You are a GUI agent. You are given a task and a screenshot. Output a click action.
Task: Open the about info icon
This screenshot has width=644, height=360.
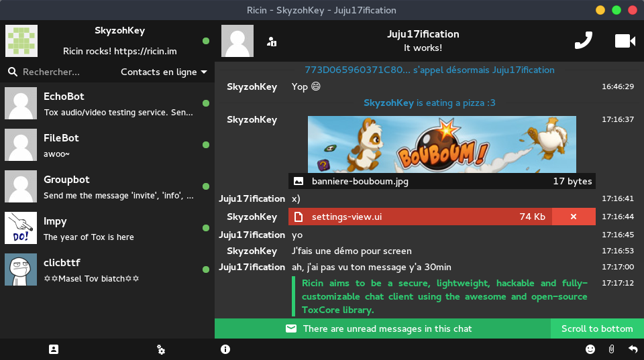click(225, 349)
